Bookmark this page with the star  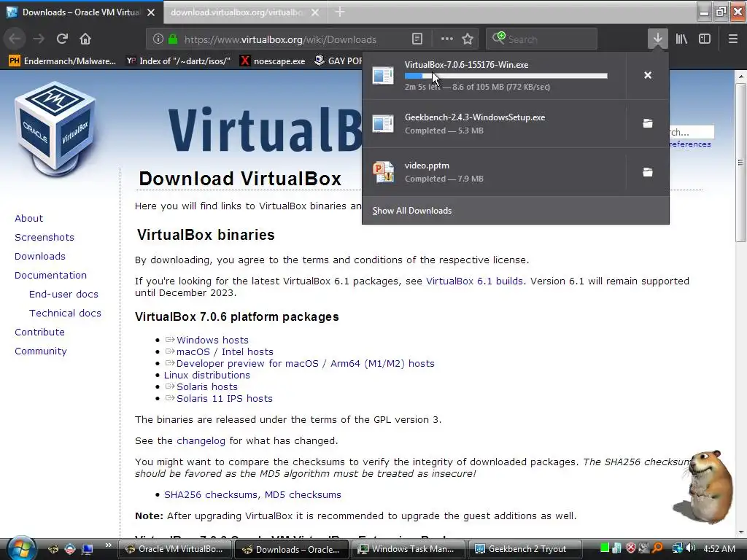(x=468, y=39)
